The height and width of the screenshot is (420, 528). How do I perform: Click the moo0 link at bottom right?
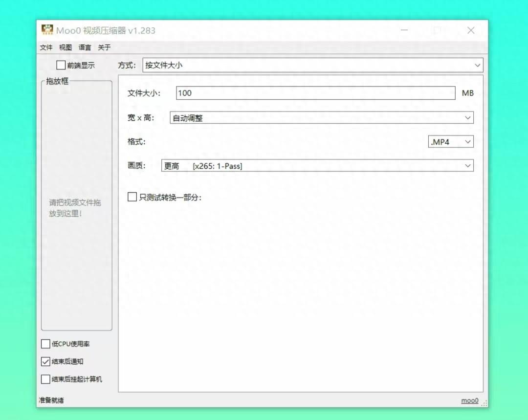click(469, 400)
